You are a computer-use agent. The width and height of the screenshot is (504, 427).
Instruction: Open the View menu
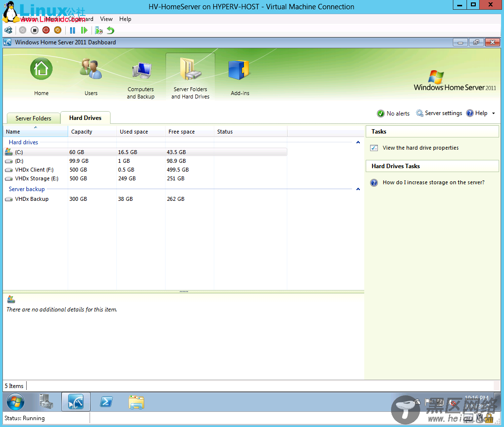point(106,19)
